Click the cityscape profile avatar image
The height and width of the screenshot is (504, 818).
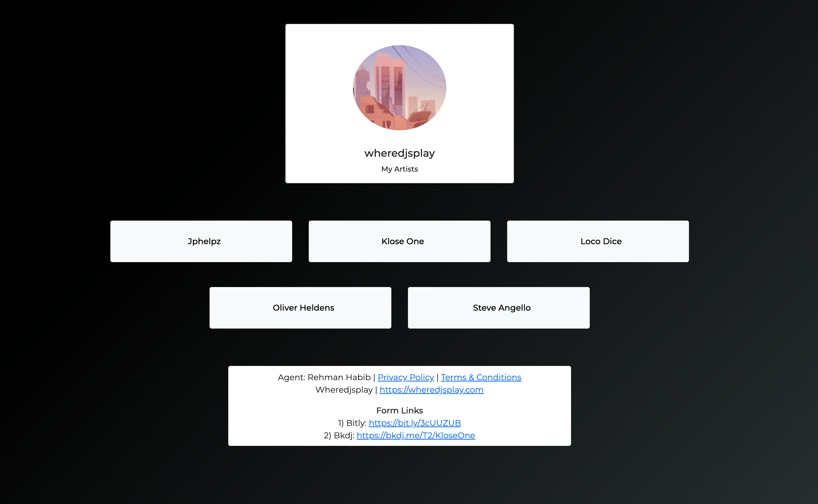(399, 88)
